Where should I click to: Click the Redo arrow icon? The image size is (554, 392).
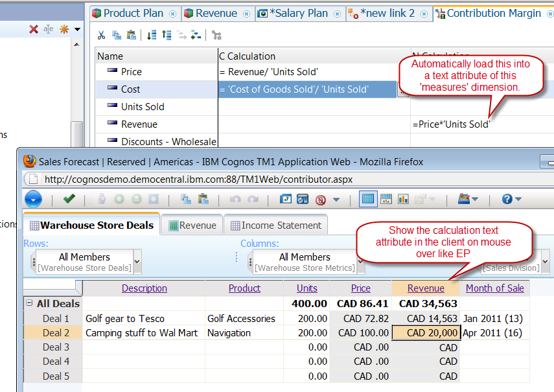coord(253,199)
